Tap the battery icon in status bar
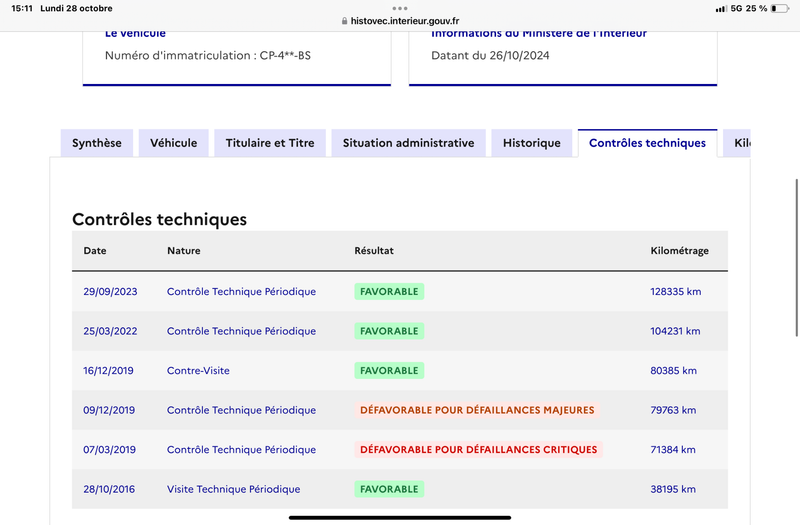This screenshot has height=525, width=800. point(780,9)
